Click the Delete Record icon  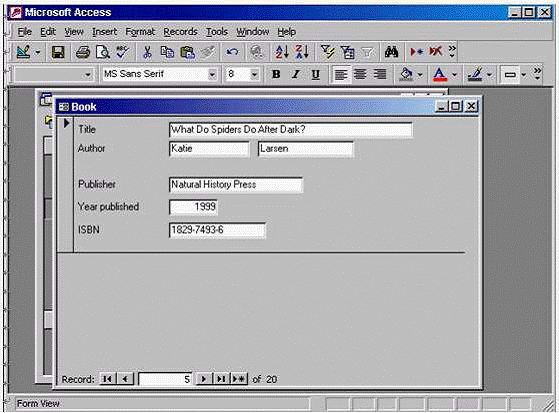(436, 52)
